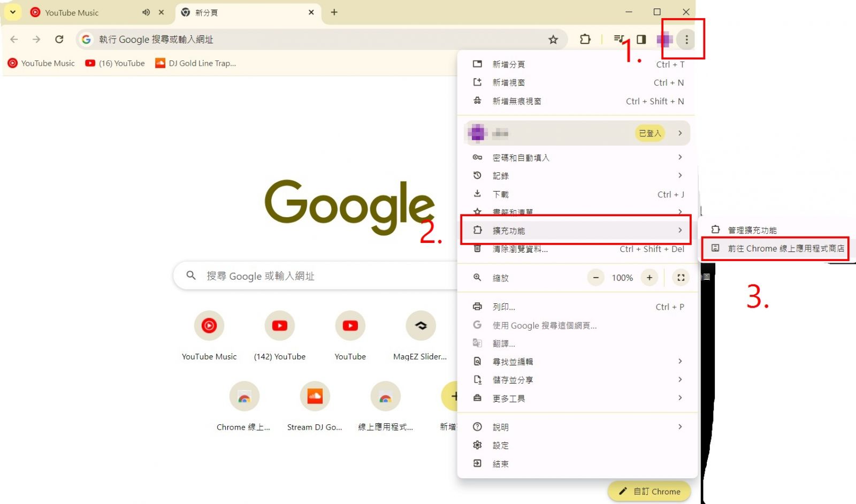Expand the 擴充功能 submenu
856x504 pixels.
tap(576, 231)
